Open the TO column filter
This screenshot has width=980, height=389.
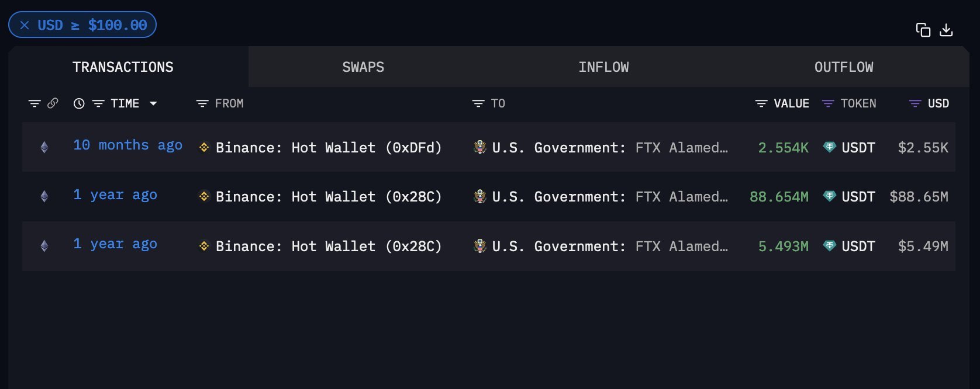click(478, 103)
